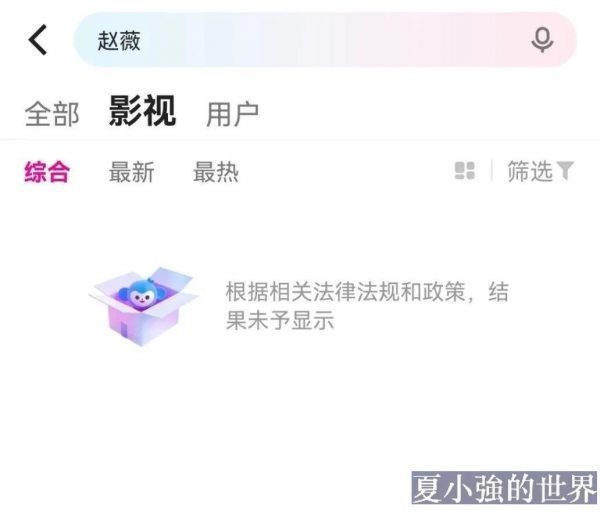Click the 根据相关法律法规和政策 notice text
This screenshot has height=513, width=600.
coord(346,292)
